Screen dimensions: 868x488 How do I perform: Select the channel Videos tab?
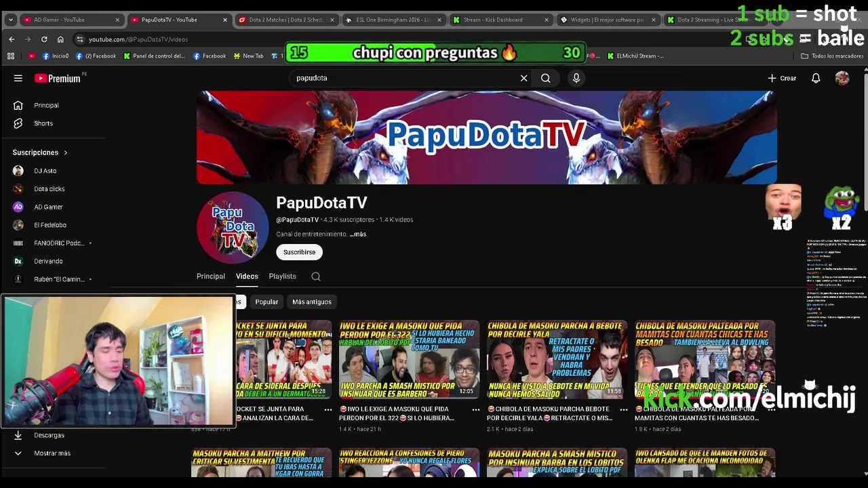[x=247, y=277]
